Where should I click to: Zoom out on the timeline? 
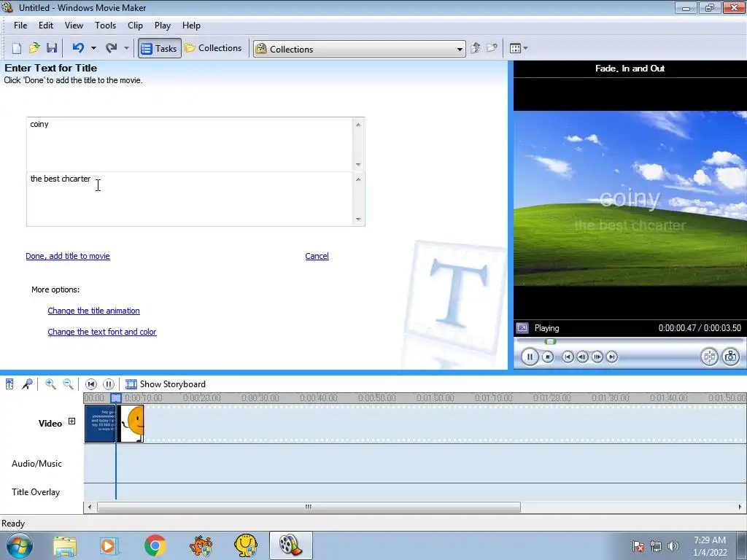coord(68,384)
